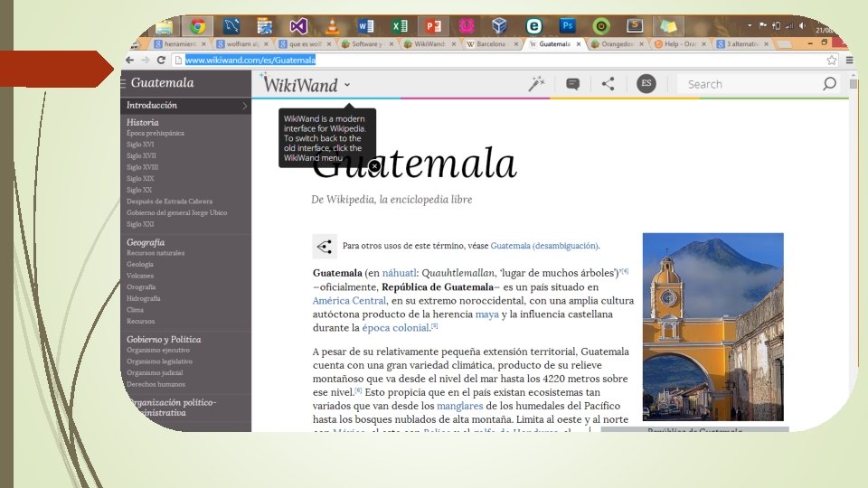The width and height of the screenshot is (868, 488).
Task: Go to Siglo XIX sidebar entry
Action: pos(140,179)
